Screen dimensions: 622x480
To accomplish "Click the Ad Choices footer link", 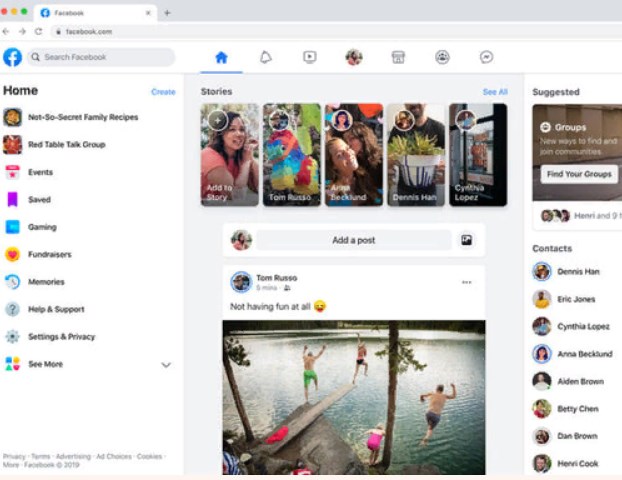I will pyautogui.click(x=114, y=456).
